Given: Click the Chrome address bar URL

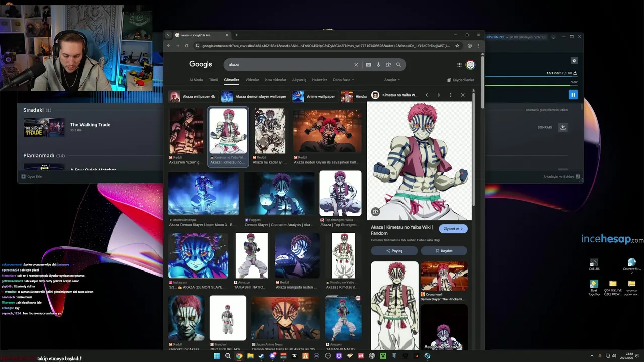Looking at the screenshot, I should pos(326,46).
